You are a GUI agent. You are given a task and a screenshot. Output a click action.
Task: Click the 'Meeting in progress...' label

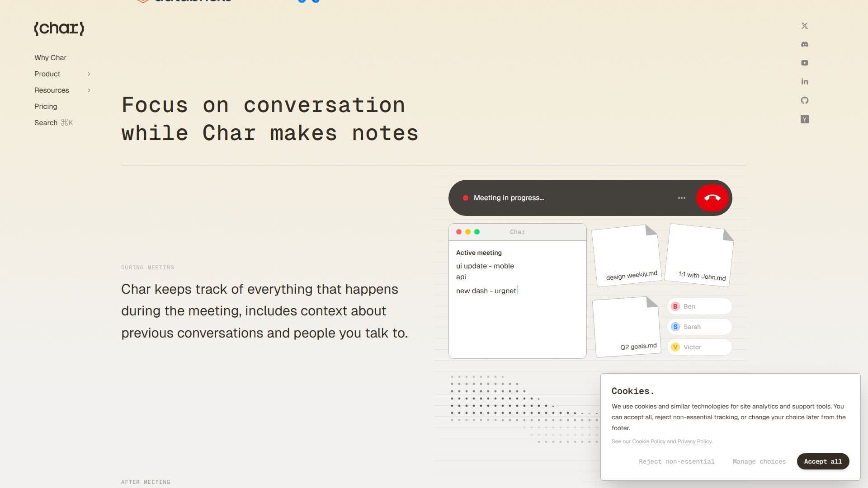click(509, 198)
